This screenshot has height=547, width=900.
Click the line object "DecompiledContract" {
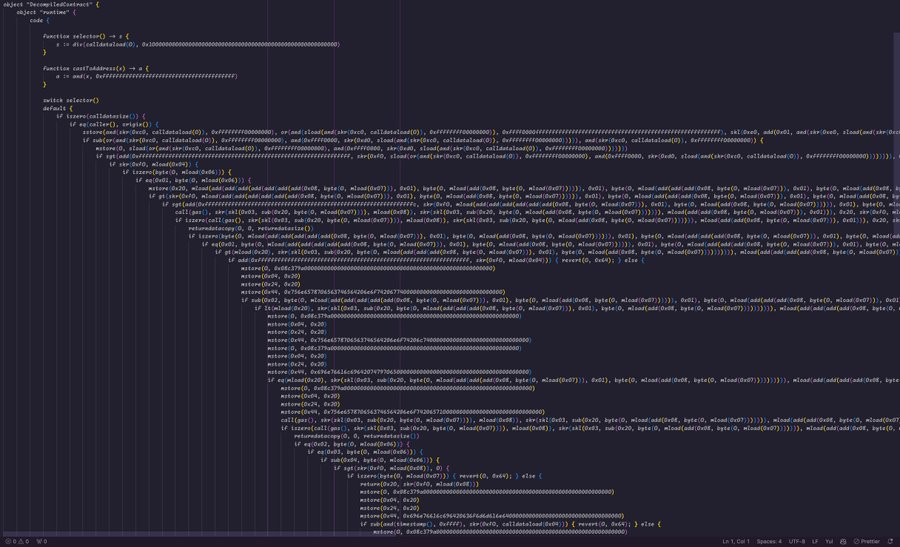pos(52,5)
